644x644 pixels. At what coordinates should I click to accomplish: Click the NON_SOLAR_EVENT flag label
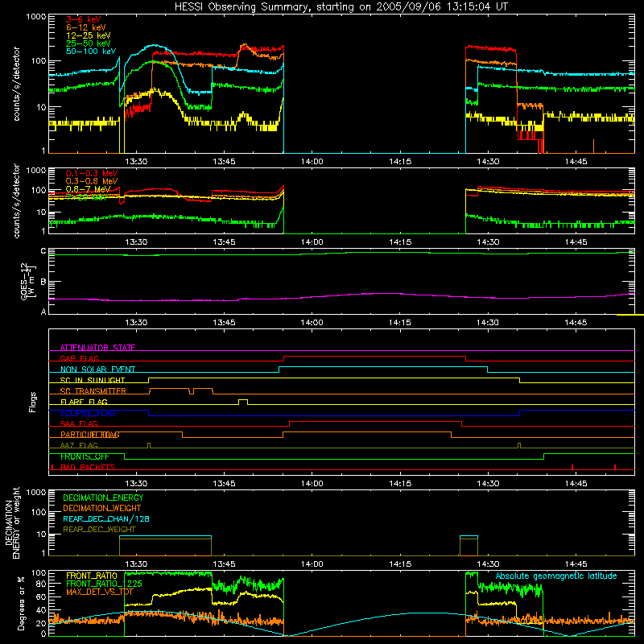click(97, 369)
